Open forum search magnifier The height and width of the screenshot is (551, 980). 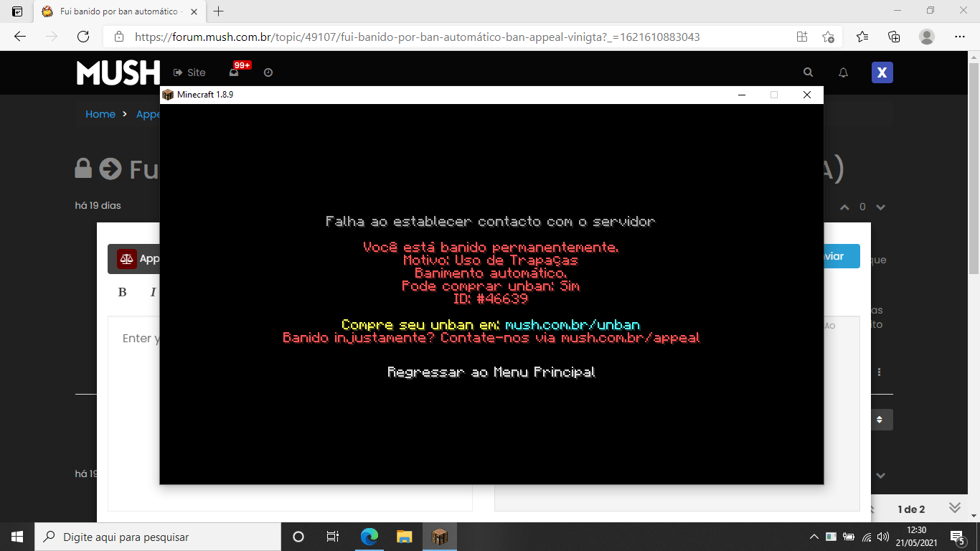tap(809, 72)
